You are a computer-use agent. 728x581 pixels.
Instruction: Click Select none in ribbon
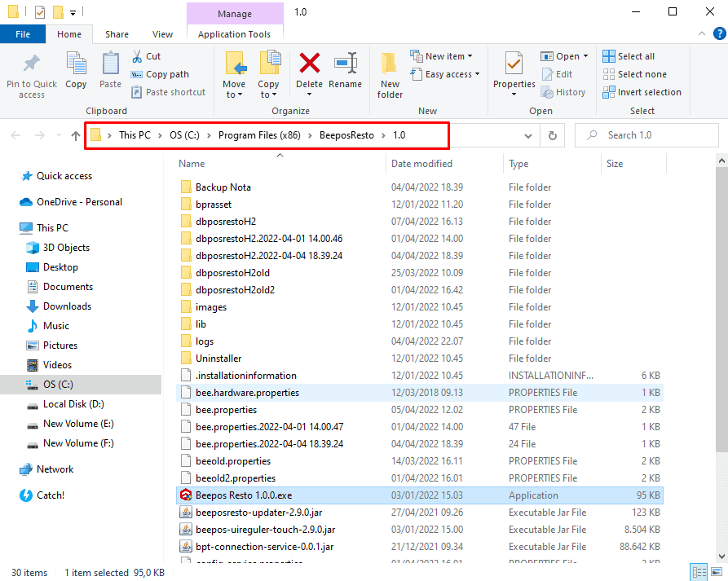634,74
